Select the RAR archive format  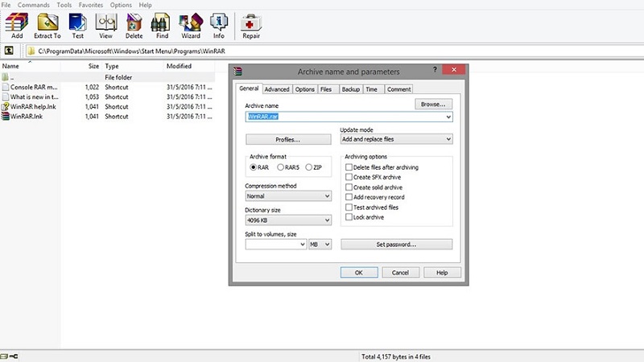(254, 167)
